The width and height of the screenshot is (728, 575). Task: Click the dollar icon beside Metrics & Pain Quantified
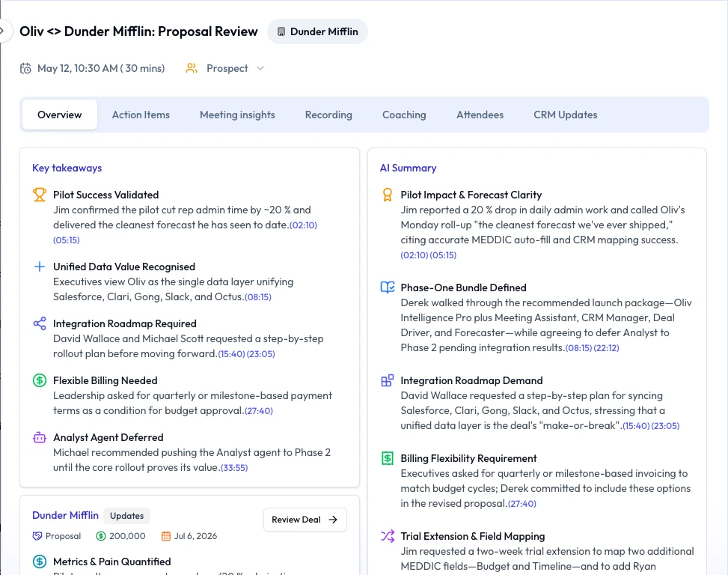[x=40, y=562]
